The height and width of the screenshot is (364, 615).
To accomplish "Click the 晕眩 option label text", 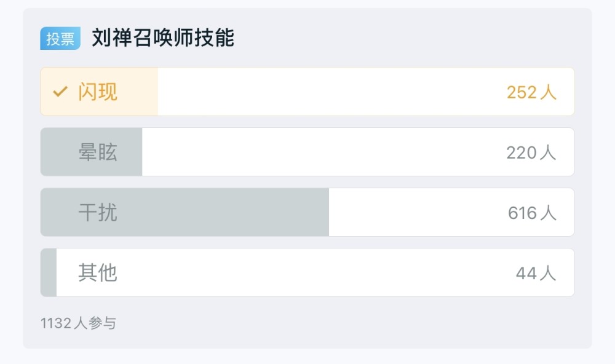I will [x=98, y=152].
